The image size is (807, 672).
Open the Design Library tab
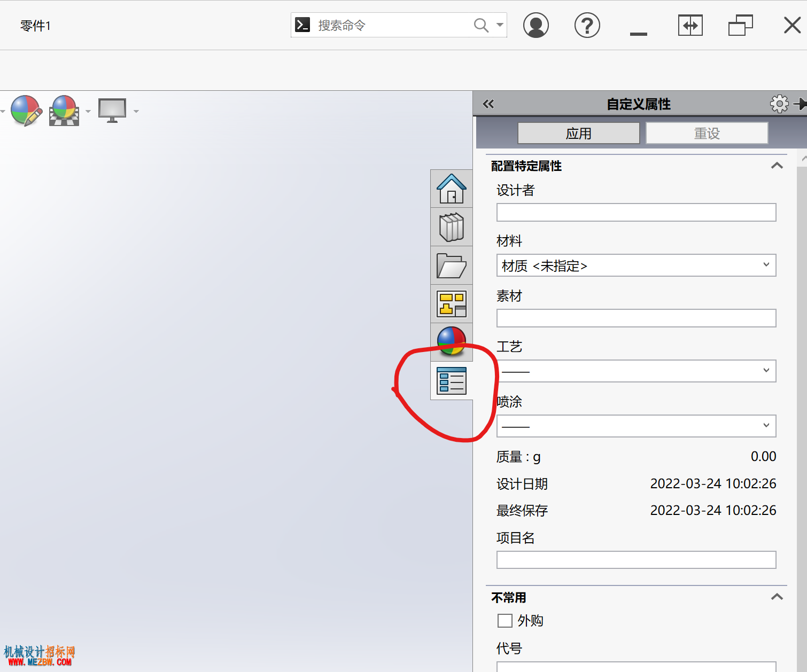tap(452, 227)
